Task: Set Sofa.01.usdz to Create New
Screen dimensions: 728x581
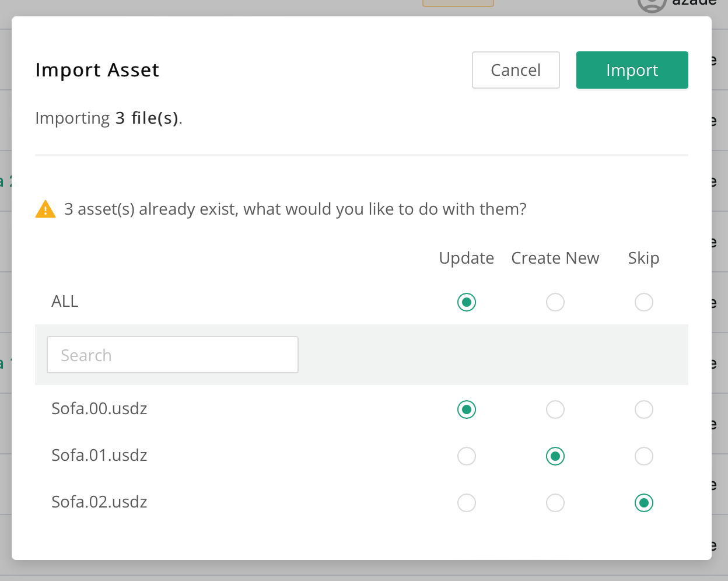Action: [x=555, y=456]
